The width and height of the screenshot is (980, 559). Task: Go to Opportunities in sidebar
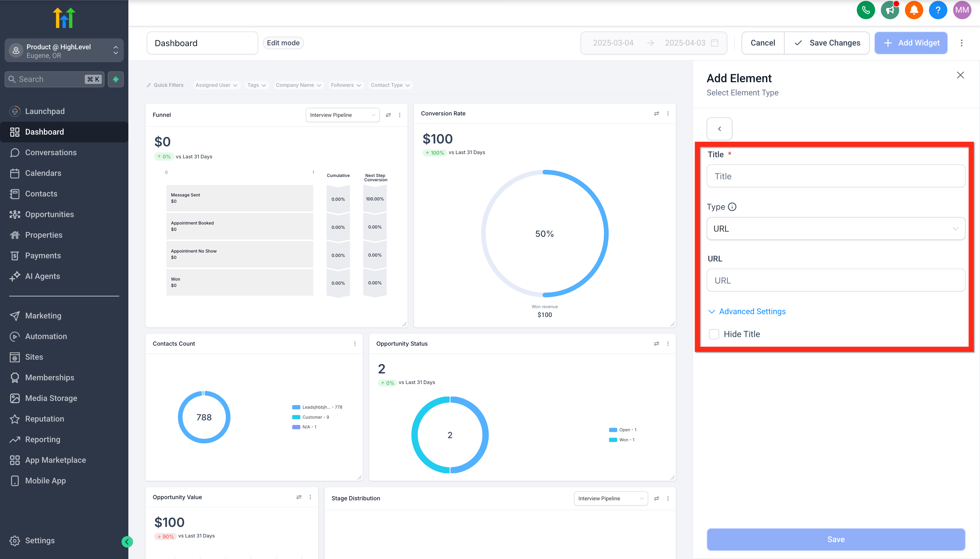point(49,214)
